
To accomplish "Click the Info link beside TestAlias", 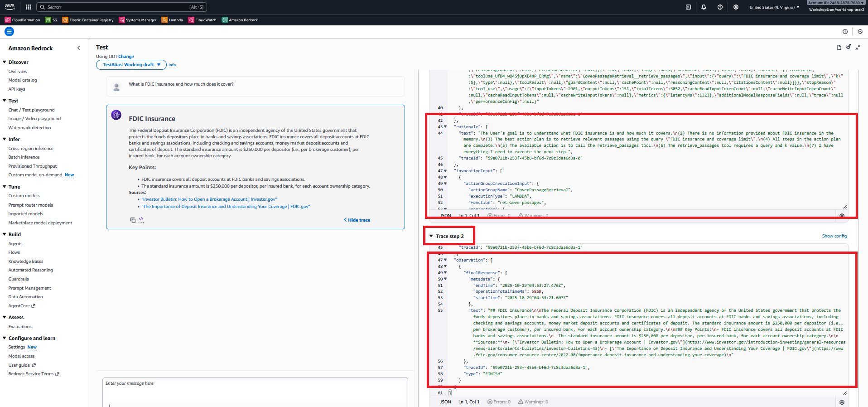I will pyautogui.click(x=172, y=65).
